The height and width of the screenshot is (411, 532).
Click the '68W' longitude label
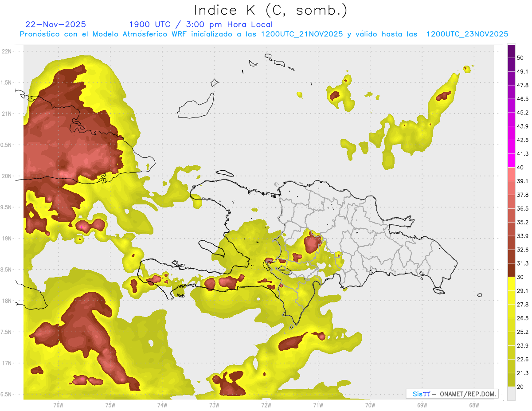473,405
